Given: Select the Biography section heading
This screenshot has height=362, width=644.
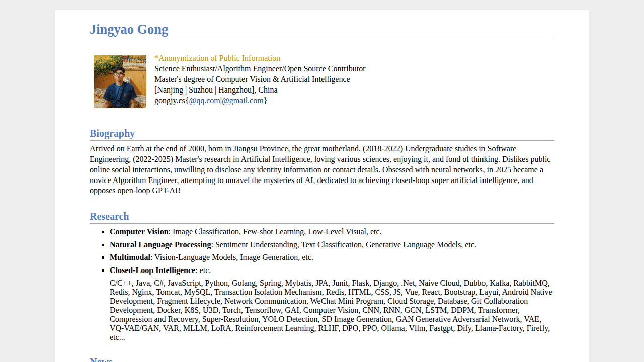Looking at the screenshot, I should pyautogui.click(x=112, y=133).
